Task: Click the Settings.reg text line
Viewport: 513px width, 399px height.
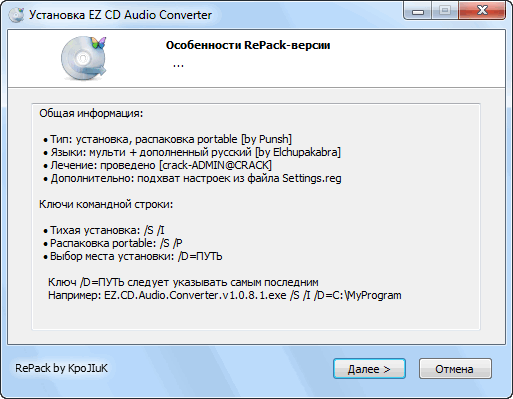Action: click(192, 178)
